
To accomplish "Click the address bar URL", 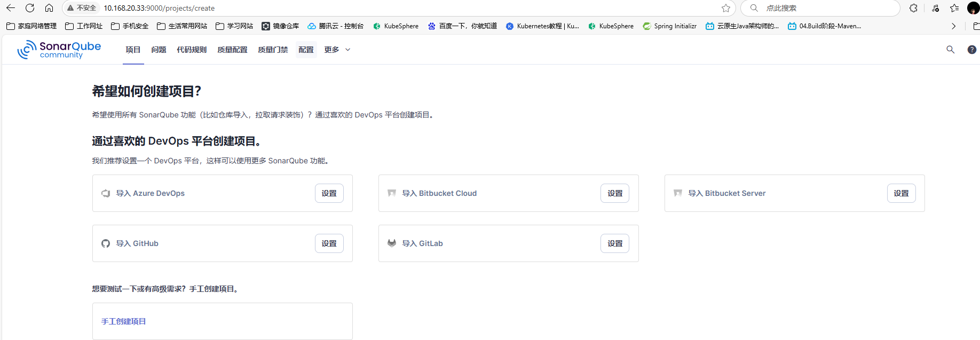I will (159, 8).
